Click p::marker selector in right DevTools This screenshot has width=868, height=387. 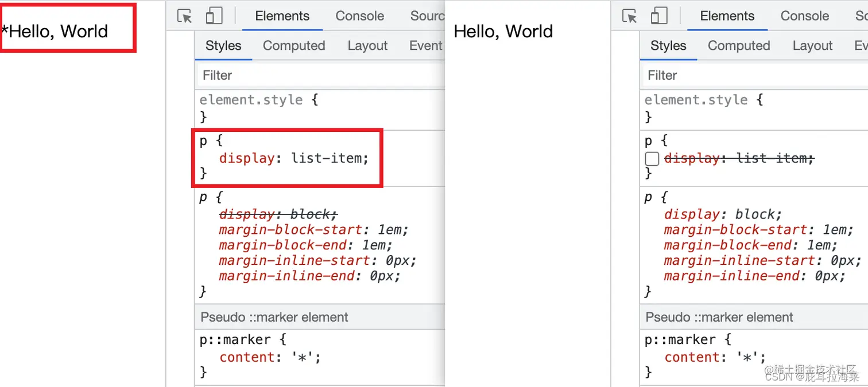pos(680,340)
